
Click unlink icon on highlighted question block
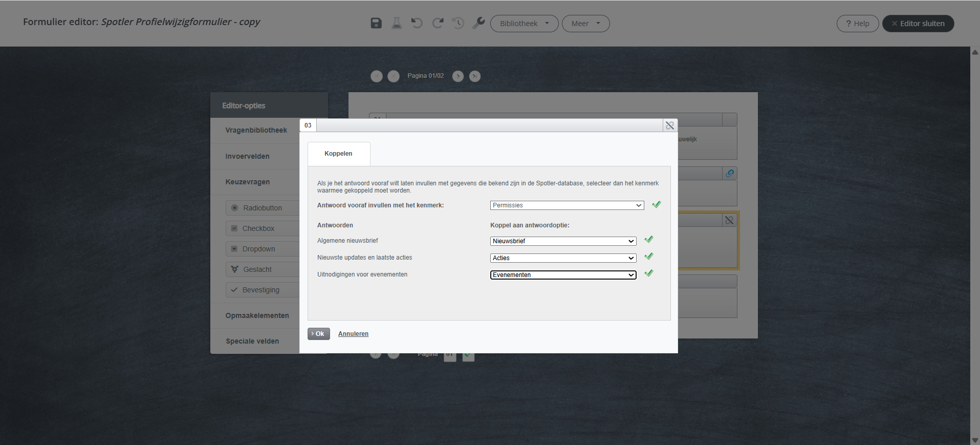coord(729,220)
